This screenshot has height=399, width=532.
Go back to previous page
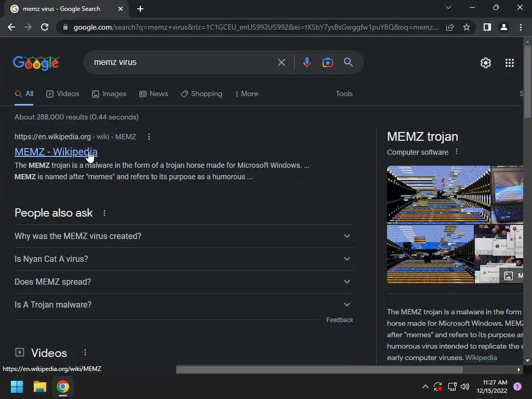click(11, 27)
